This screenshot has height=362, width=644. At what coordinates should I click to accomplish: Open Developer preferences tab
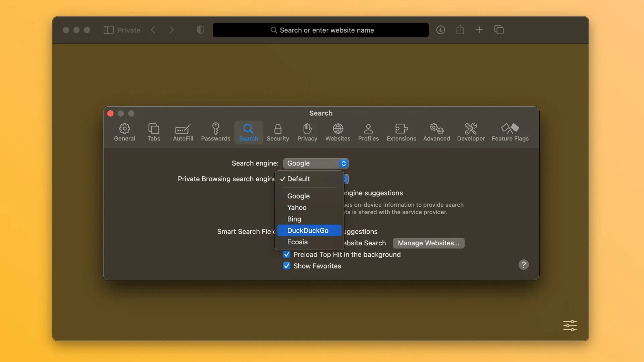471,131
